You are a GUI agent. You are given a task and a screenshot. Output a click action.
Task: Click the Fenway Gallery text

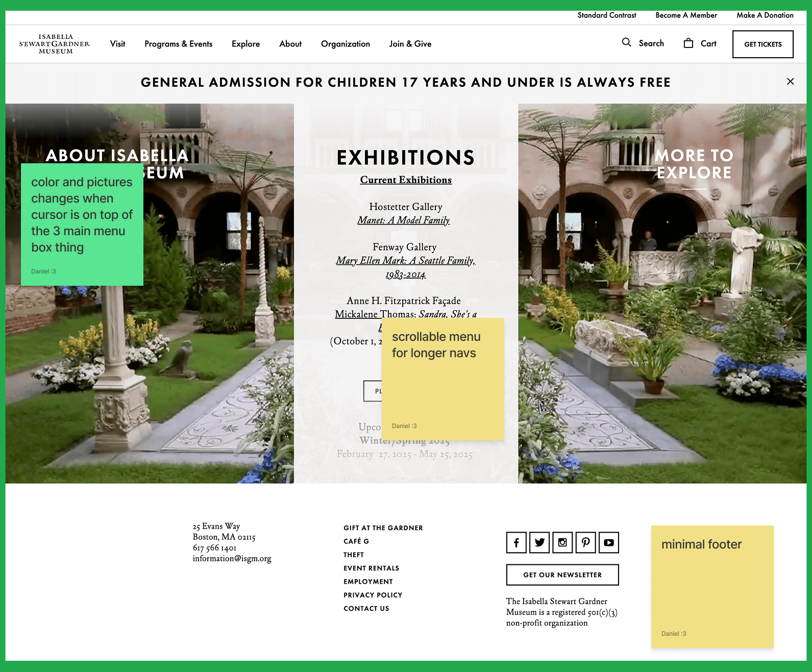click(x=405, y=247)
